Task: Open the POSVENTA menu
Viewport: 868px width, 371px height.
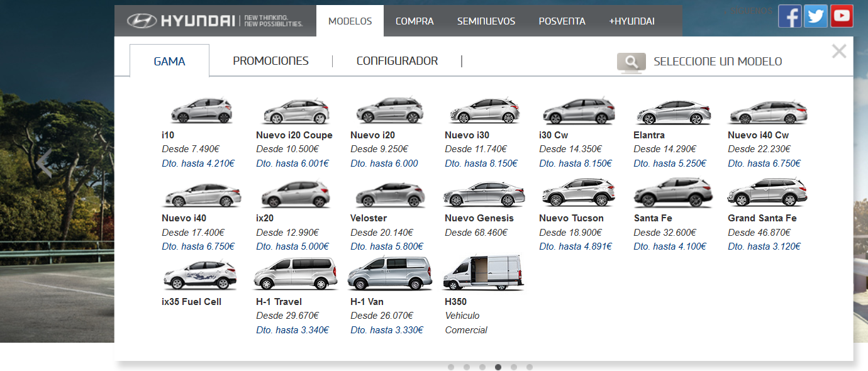Action: pos(562,21)
